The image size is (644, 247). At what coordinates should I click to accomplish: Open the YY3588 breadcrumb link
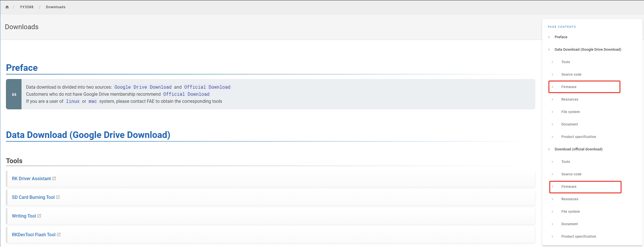tap(27, 7)
